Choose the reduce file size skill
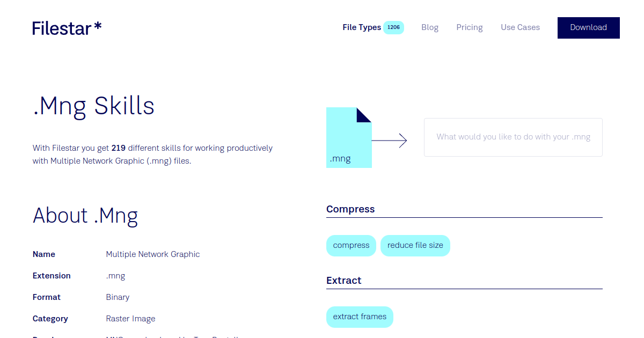The image size is (644, 338). [x=415, y=245]
